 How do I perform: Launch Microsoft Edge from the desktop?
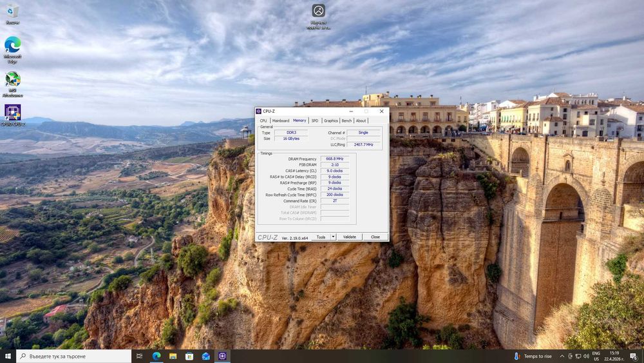tap(12, 50)
